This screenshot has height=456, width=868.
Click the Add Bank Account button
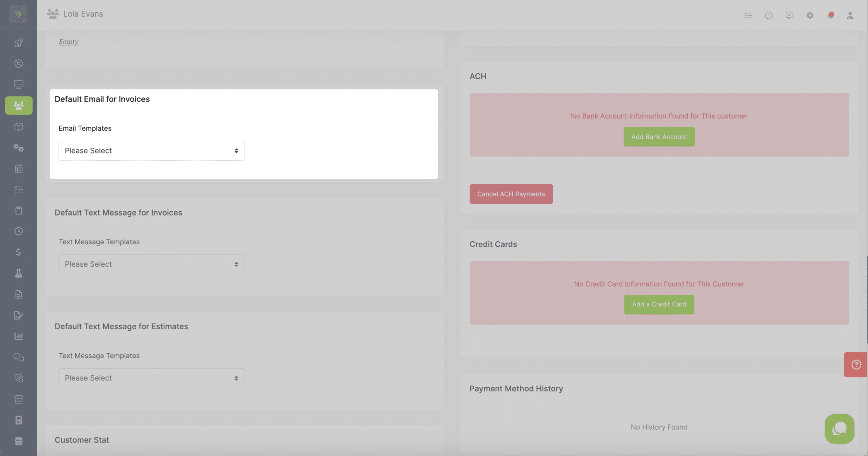click(659, 137)
